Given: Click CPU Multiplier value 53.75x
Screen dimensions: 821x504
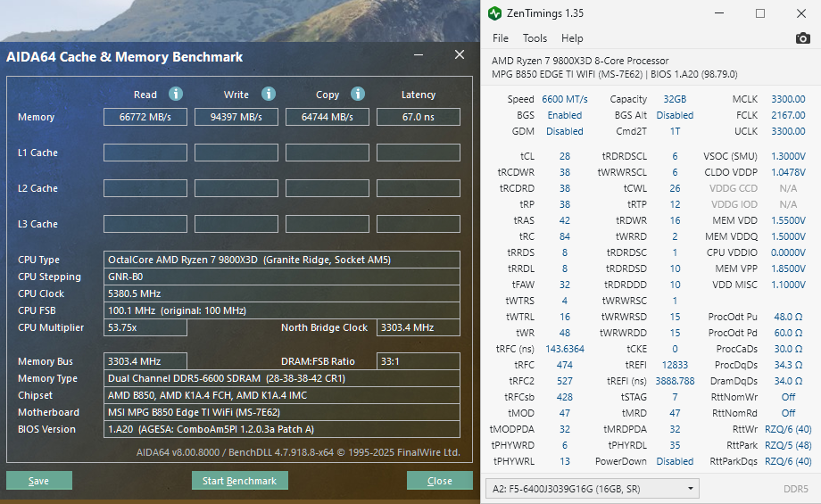Looking at the screenshot, I should tap(145, 327).
